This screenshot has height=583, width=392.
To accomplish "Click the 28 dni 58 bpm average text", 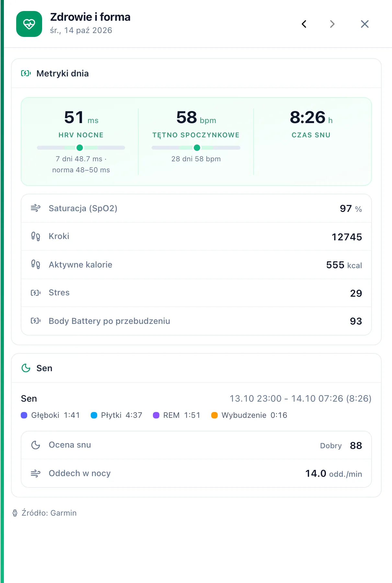I will (x=196, y=159).
